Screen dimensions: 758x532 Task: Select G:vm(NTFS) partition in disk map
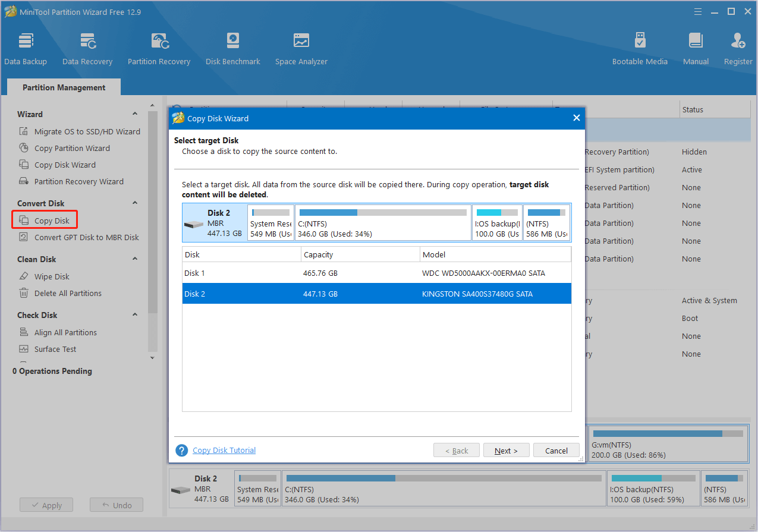tap(668, 444)
